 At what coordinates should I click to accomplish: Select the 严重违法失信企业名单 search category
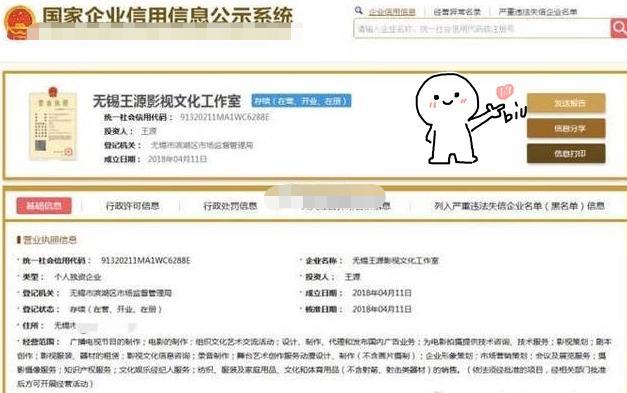tap(538, 12)
